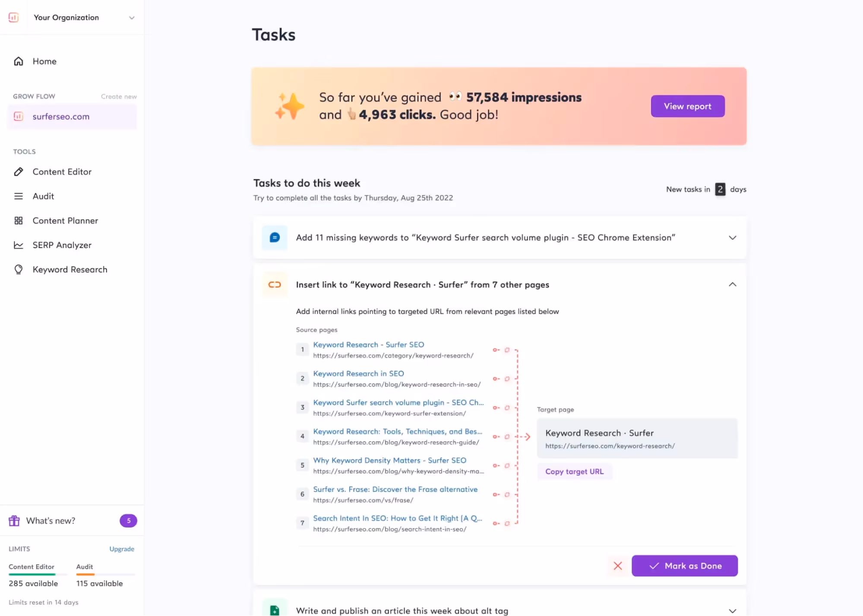The height and width of the screenshot is (616, 863).
Task: Dismiss the task with red X
Action: [618, 566]
